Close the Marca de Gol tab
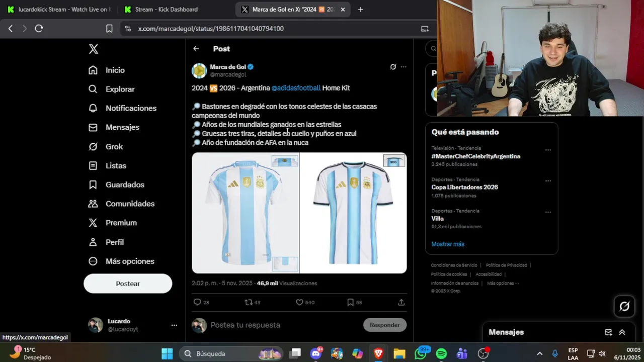Image resolution: width=644 pixels, height=362 pixels. [x=343, y=10]
